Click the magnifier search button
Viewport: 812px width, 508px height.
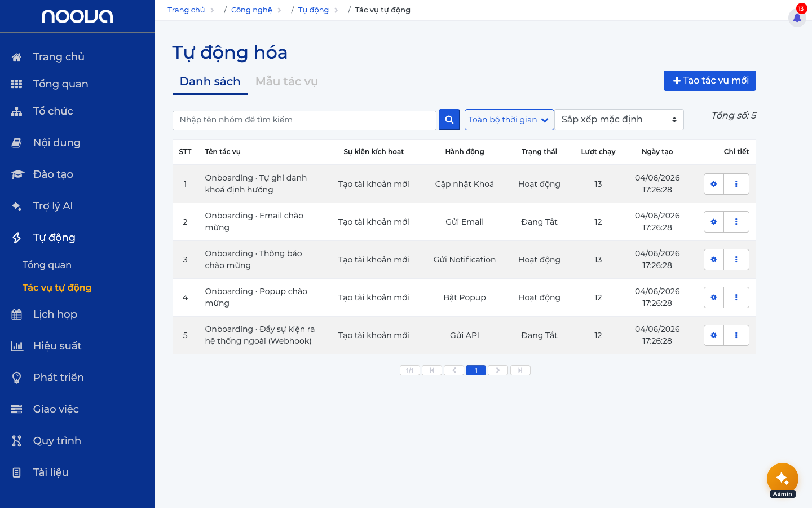(x=449, y=120)
